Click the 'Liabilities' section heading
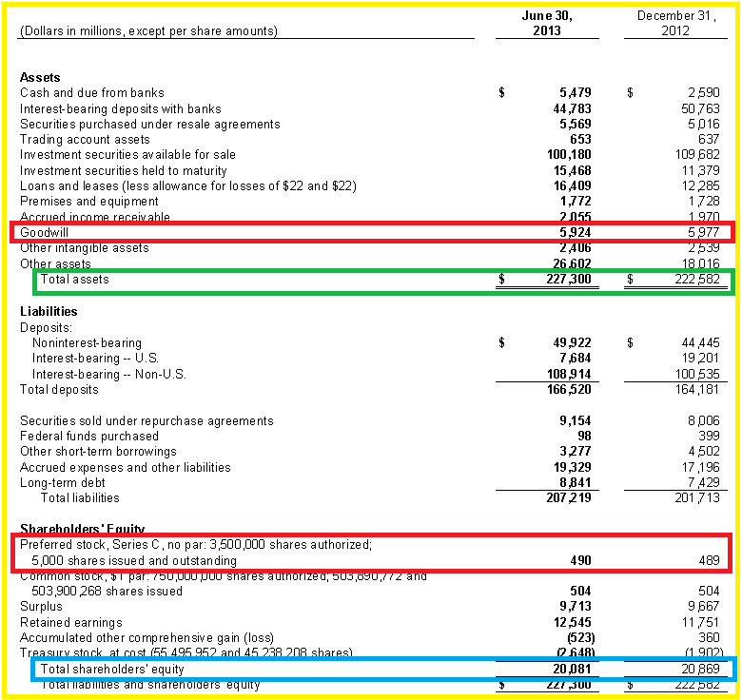Screen dimensions: 742x700 [49, 311]
